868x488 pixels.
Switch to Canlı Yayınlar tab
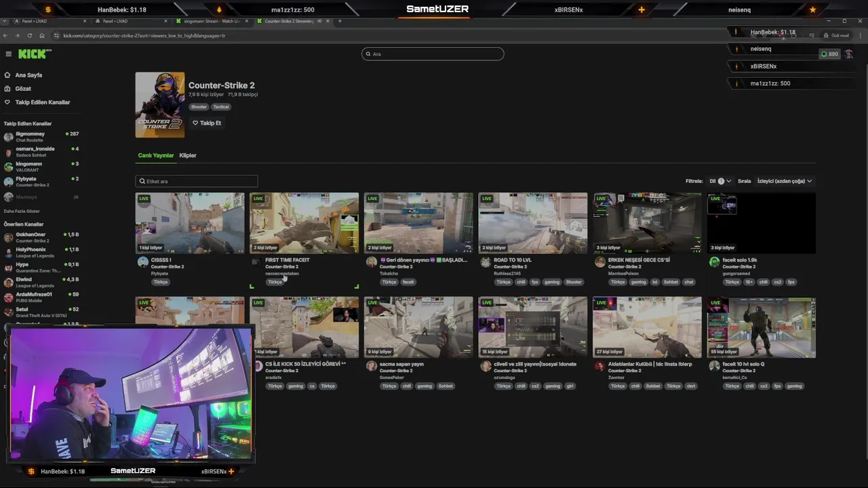156,155
